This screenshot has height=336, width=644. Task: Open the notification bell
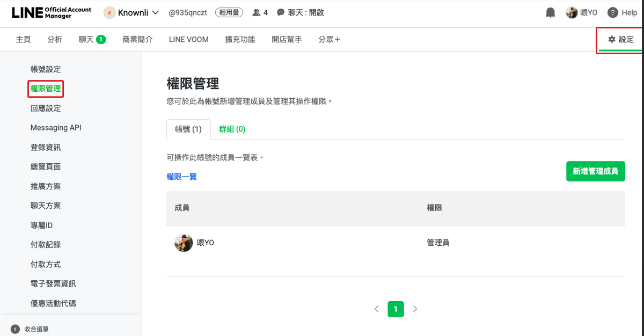pos(550,12)
